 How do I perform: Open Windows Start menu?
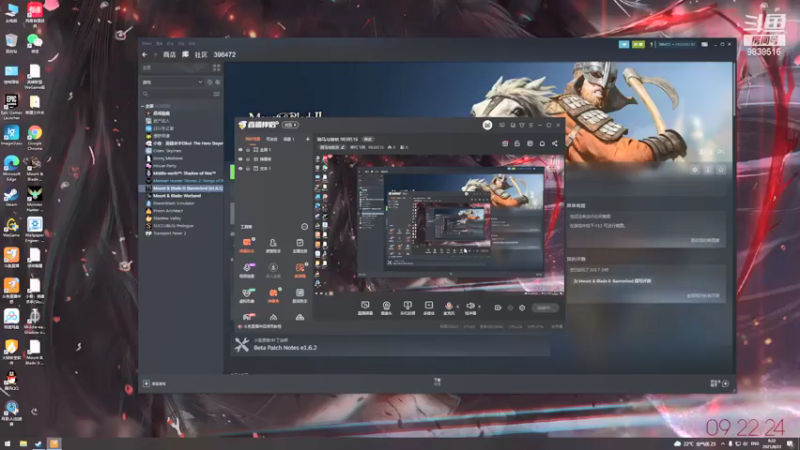pyautogui.click(x=7, y=444)
